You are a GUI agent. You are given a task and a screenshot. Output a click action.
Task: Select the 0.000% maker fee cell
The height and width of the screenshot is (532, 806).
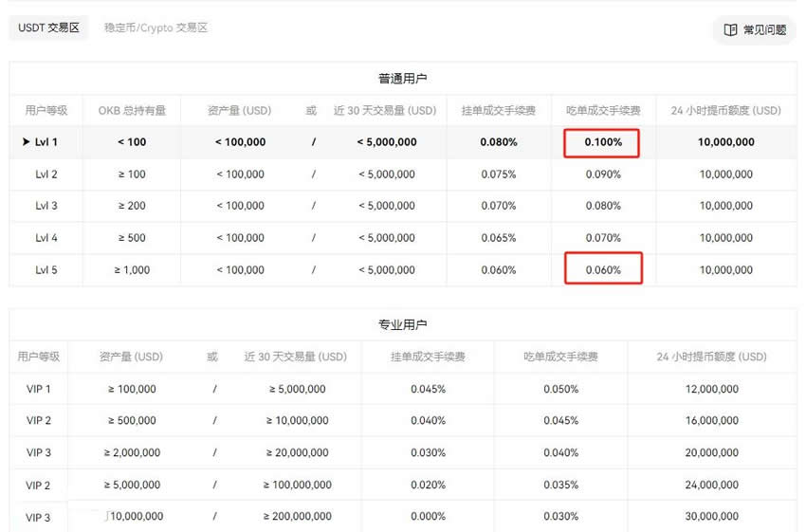coord(428,517)
